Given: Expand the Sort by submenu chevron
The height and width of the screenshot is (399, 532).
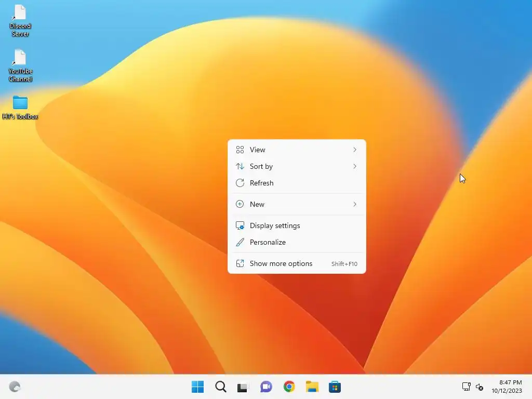Looking at the screenshot, I should point(355,166).
